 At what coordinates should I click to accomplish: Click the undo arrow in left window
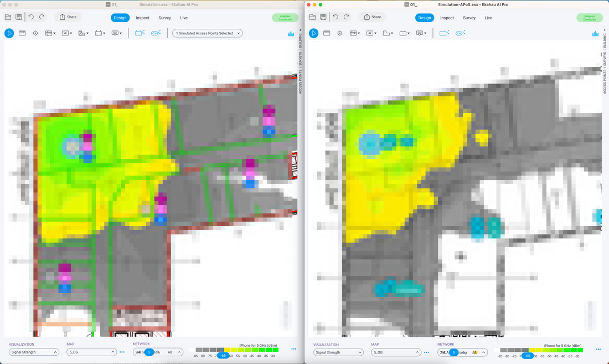coord(31,17)
